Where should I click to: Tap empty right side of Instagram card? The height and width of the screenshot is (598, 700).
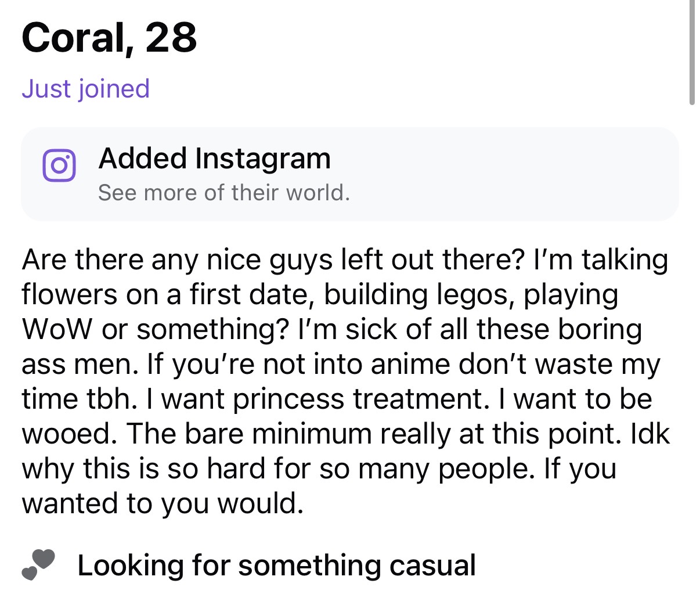tap(522, 174)
